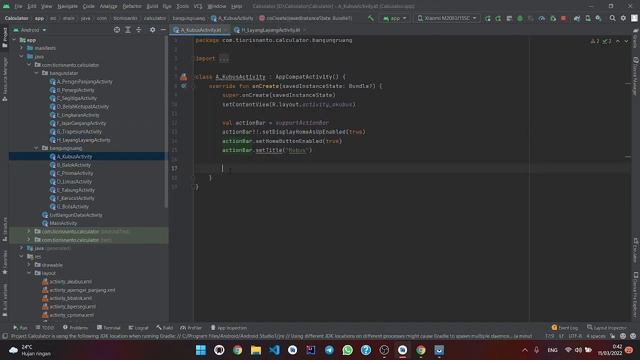Open the SDK Manager toolbar icon

(x=598, y=18)
